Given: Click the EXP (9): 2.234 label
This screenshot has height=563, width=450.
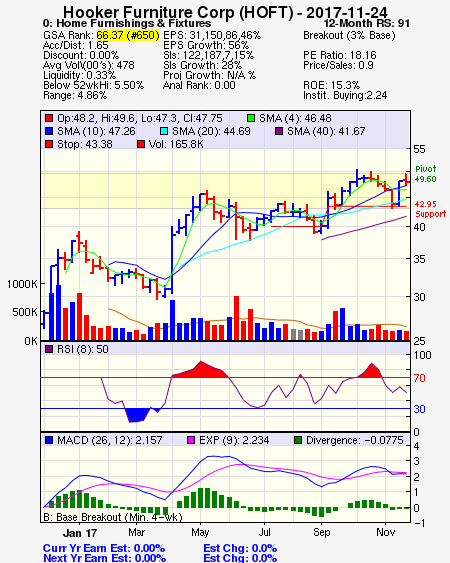Looking at the screenshot, I should pyautogui.click(x=234, y=440).
